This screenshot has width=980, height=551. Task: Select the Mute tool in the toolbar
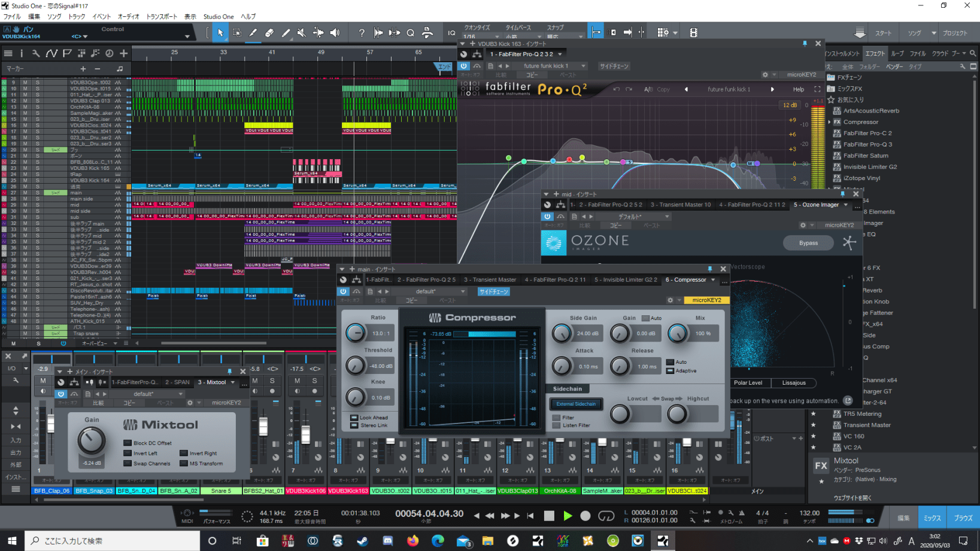(302, 33)
